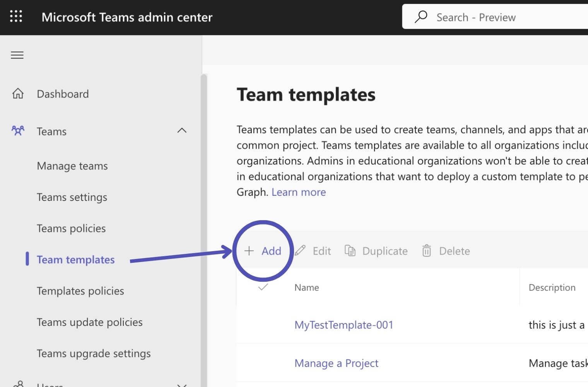The image size is (588, 387).
Task: Click the Delete trash can icon
Action: pos(427,251)
